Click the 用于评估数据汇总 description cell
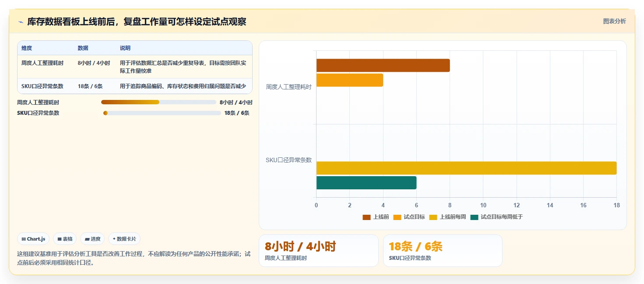 183,67
